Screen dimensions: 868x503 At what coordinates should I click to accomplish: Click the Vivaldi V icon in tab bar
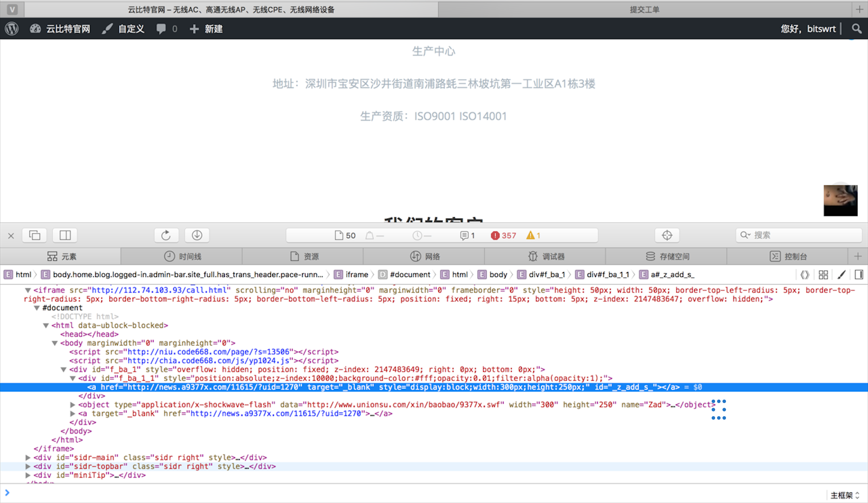pos(13,9)
